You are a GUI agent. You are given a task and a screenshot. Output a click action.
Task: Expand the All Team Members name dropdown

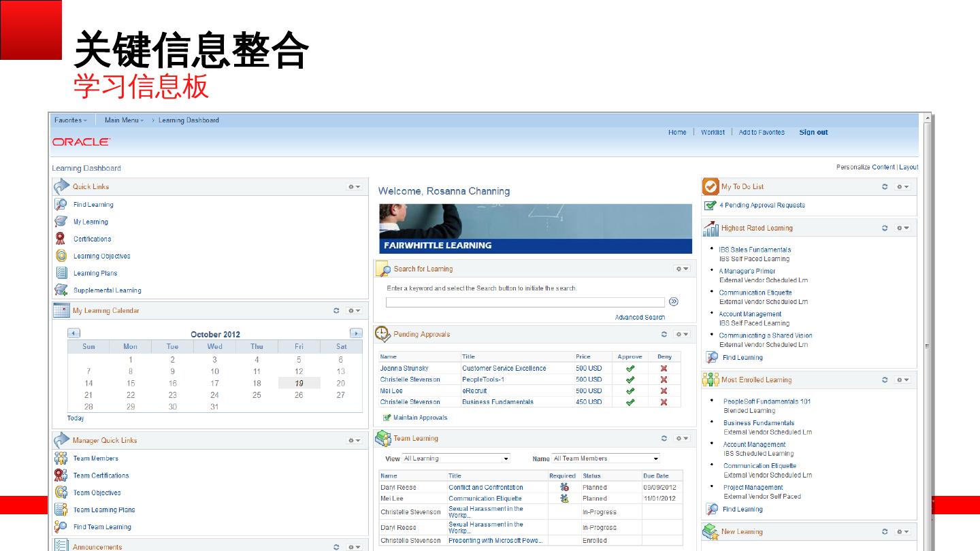[x=606, y=458]
